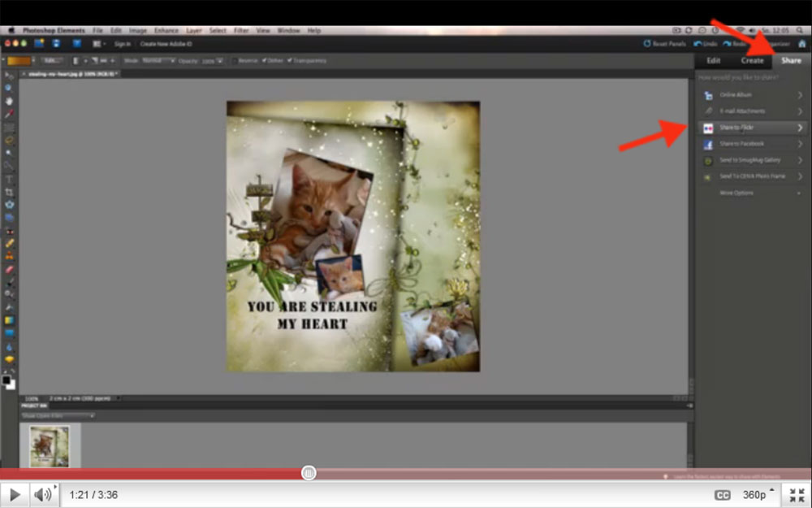Screen dimensions: 812x508
Task: Click the Sign In link
Action: point(123,44)
